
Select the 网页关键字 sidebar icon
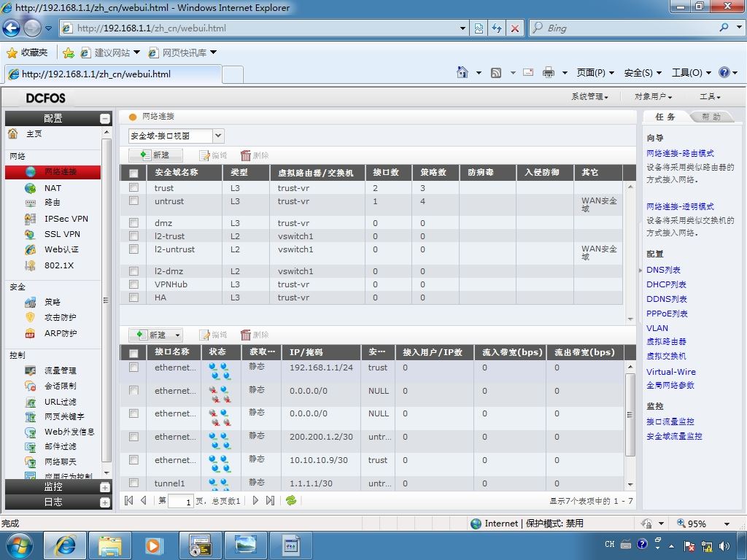31,416
